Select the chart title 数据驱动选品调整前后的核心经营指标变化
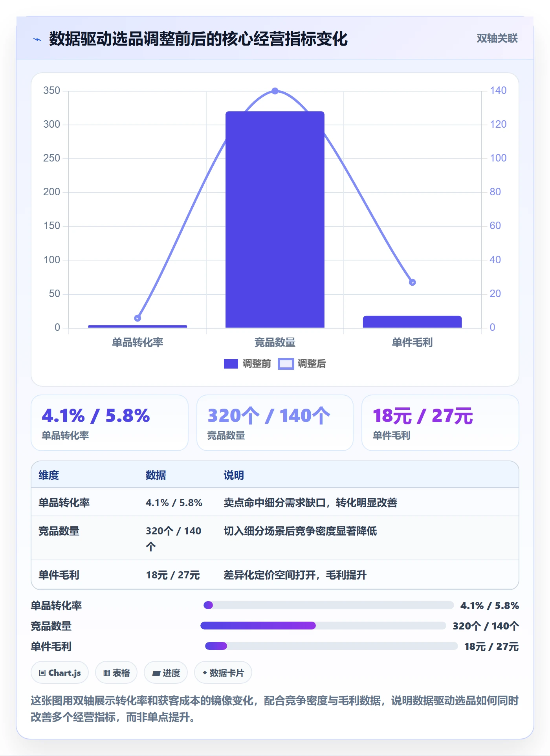This screenshot has height=756, width=550. (198, 39)
